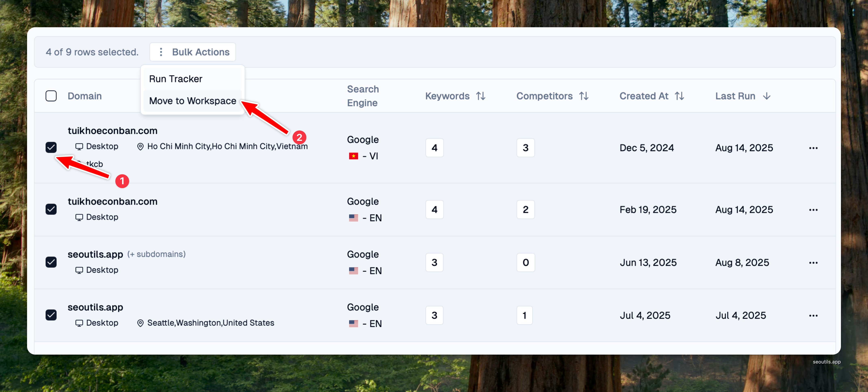
Task: Open three-dot menu for Jul 4, 2025 tracker
Action: click(x=813, y=316)
